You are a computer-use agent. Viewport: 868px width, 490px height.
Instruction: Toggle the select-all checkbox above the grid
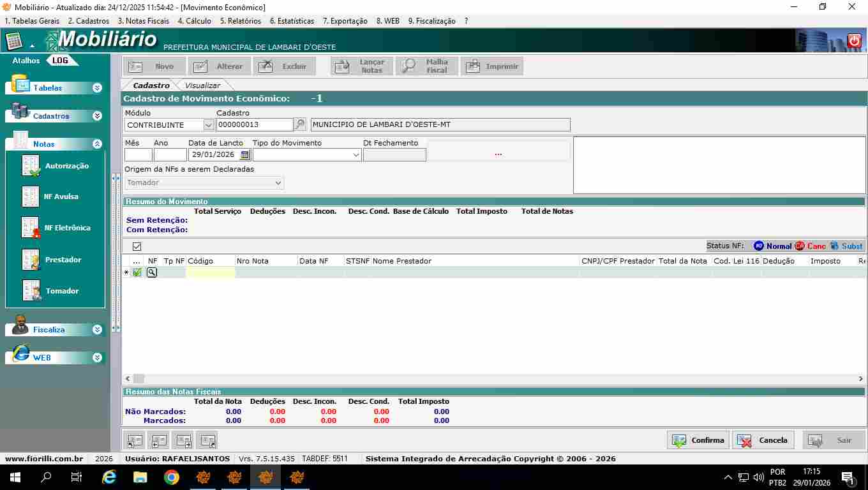137,246
